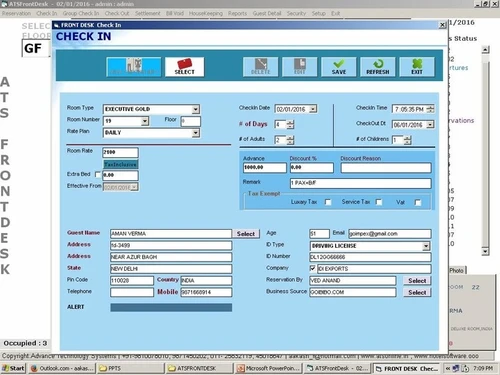The image size is (500, 375).
Task: Click the REFRESH toolbar icon
Action: click(x=378, y=67)
